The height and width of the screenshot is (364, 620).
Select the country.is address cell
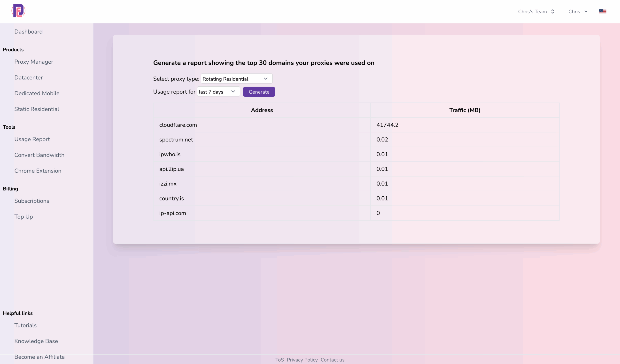262,198
